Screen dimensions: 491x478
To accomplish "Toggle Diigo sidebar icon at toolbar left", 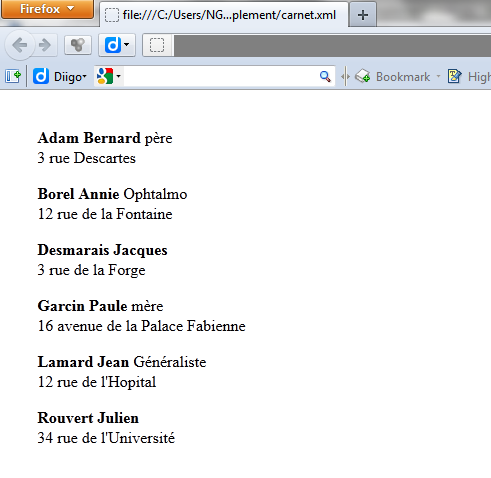I will pos(13,76).
